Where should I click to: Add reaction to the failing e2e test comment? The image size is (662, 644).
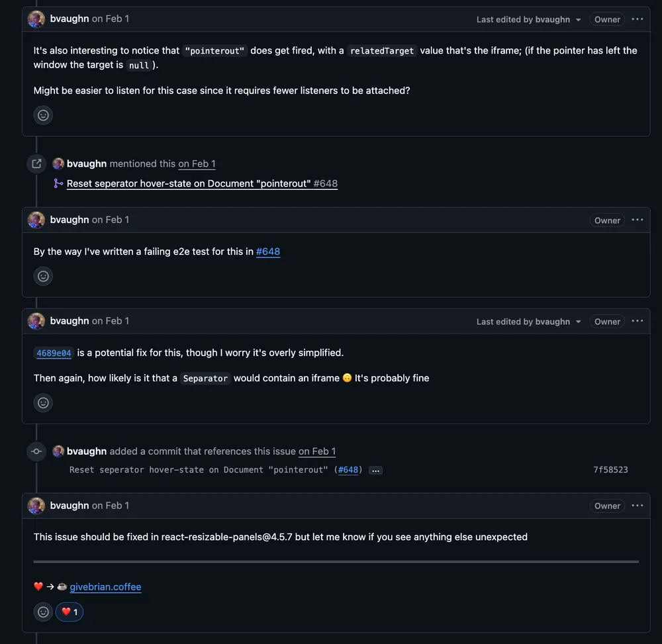43,277
